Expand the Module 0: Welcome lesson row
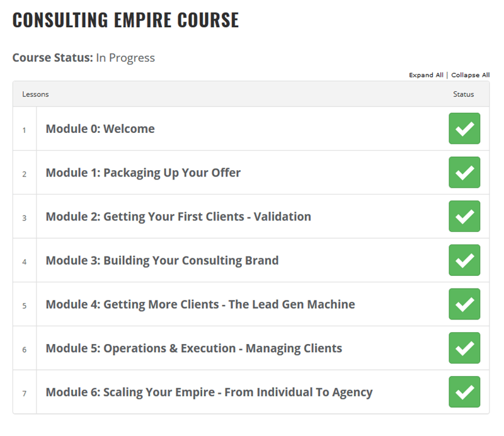The width and height of the screenshot is (504, 436). 100,129
